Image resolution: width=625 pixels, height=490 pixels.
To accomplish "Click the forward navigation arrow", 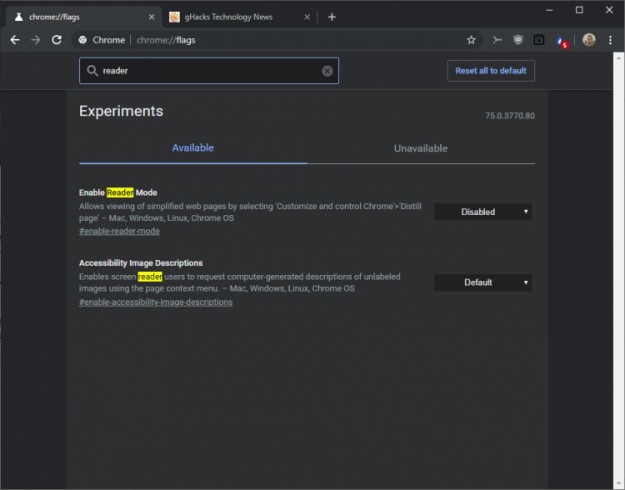I will (36, 40).
